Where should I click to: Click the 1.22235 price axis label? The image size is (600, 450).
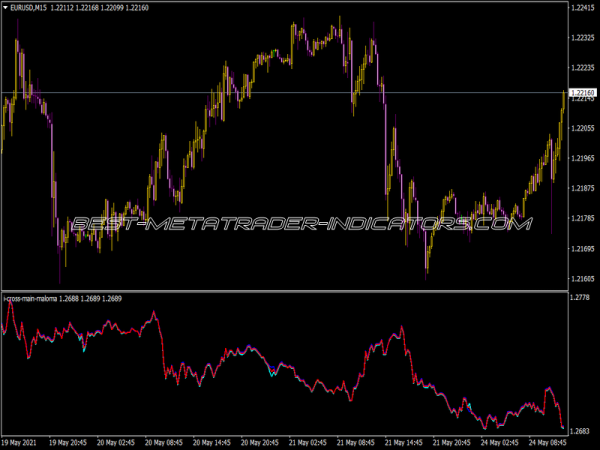pos(582,68)
